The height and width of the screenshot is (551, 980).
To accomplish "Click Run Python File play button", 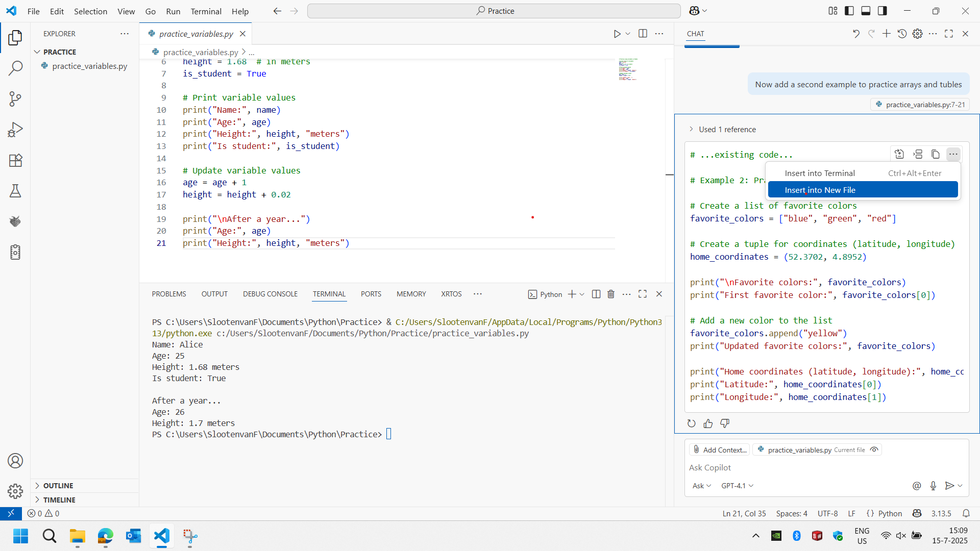I will point(617,34).
